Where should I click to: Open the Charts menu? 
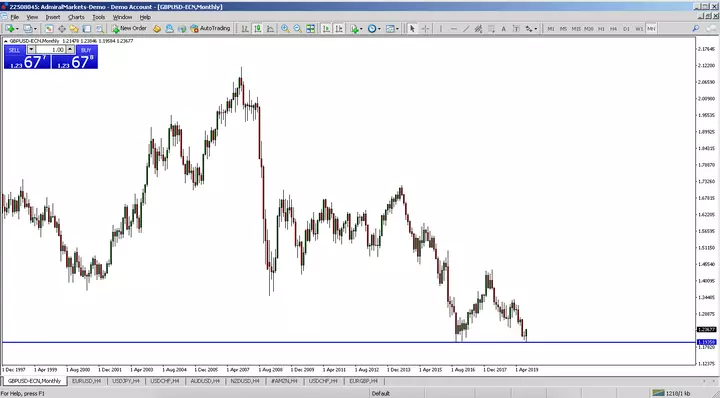coord(76,17)
